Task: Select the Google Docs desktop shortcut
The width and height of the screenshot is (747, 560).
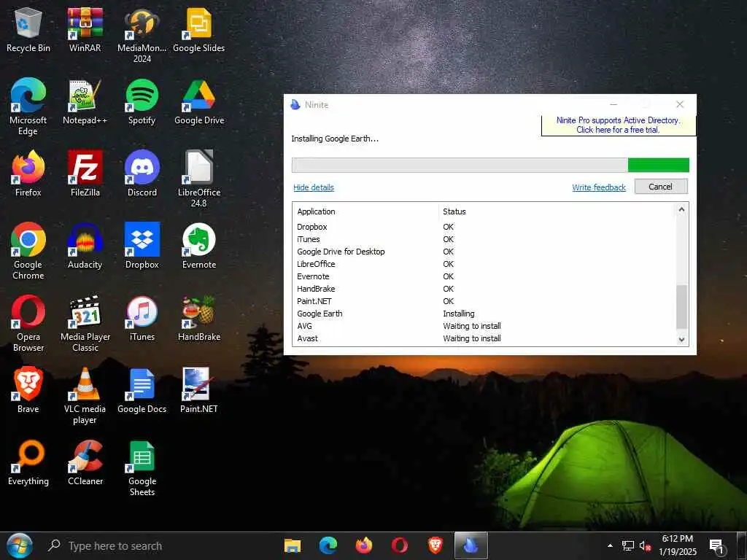Action: point(142,391)
